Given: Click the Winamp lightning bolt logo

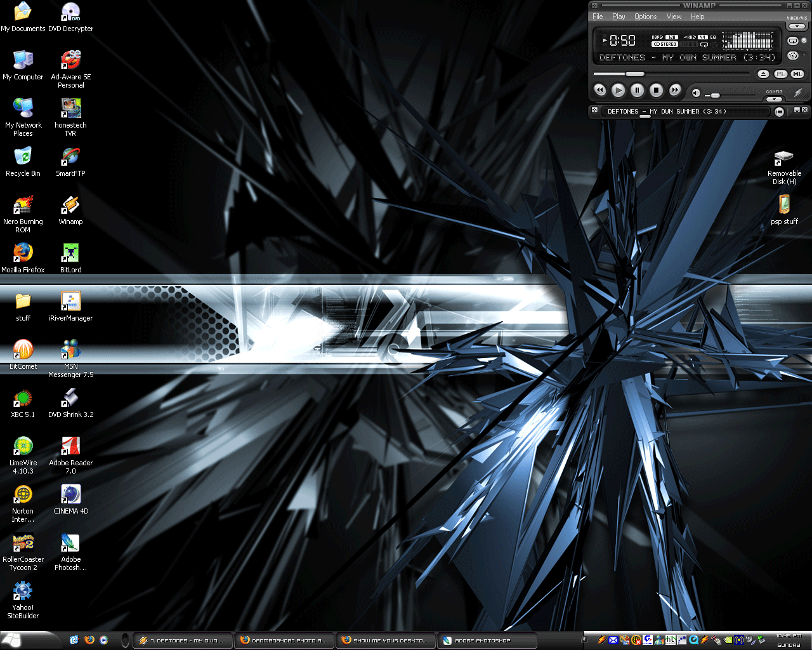Looking at the screenshot, I should [x=798, y=93].
